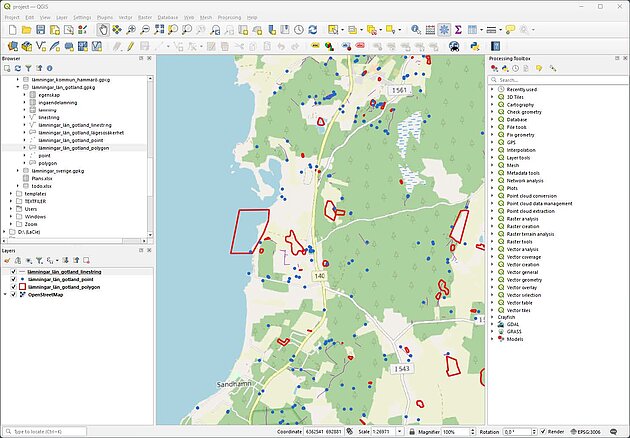Select Network analysis toolbox group

coord(525,180)
